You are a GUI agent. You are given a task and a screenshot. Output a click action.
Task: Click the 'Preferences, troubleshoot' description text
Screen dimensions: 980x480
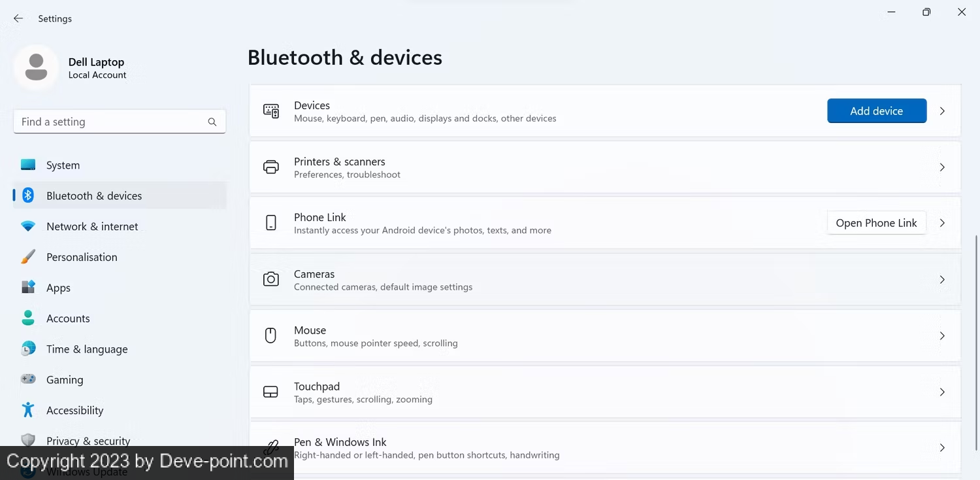tap(347, 175)
